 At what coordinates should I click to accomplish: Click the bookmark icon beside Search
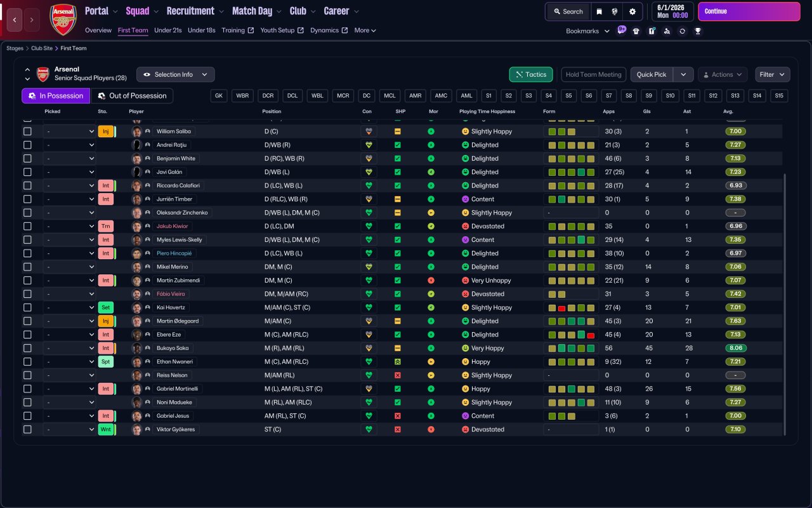(x=599, y=11)
